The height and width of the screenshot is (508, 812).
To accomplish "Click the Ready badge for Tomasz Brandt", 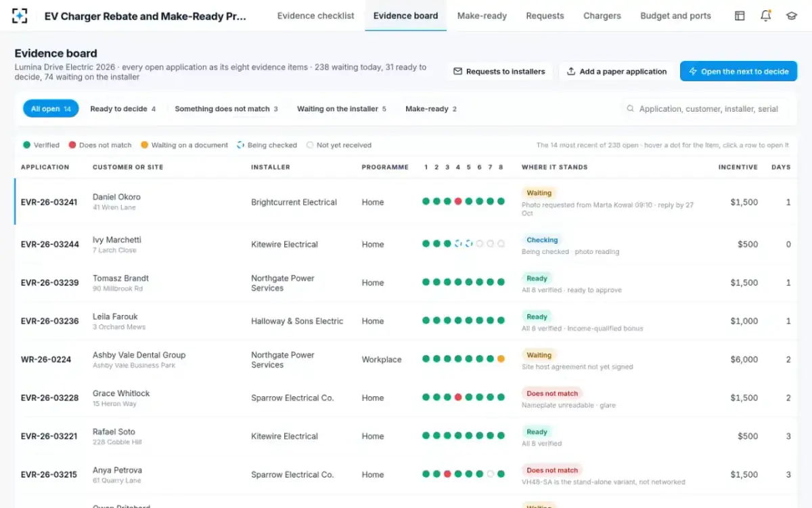I will [x=537, y=278].
